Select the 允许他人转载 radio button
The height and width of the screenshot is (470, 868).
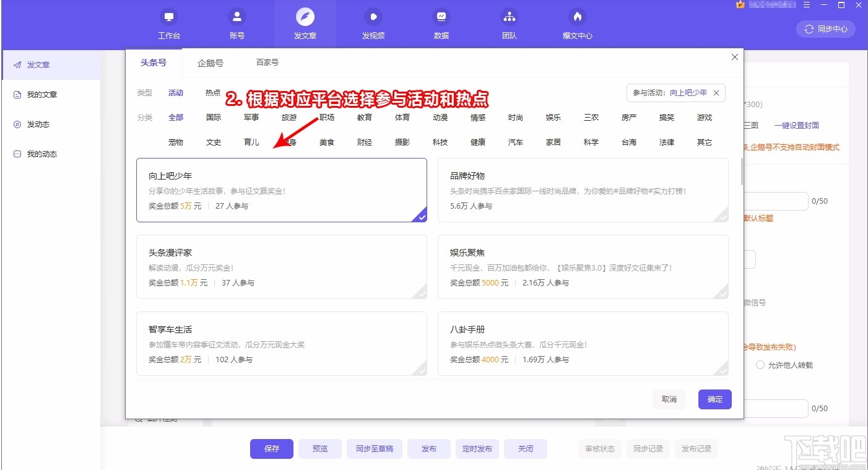point(760,365)
